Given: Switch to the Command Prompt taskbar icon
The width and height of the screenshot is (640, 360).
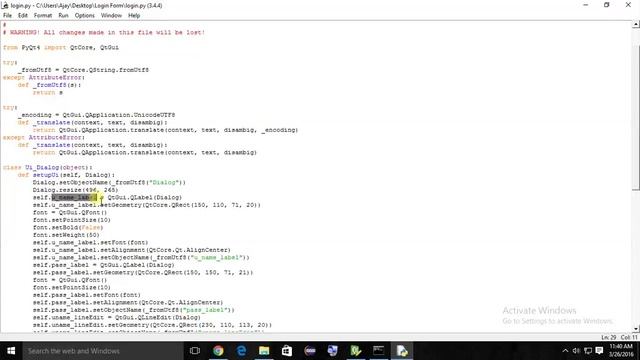Looking at the screenshot, I should [x=378, y=351].
